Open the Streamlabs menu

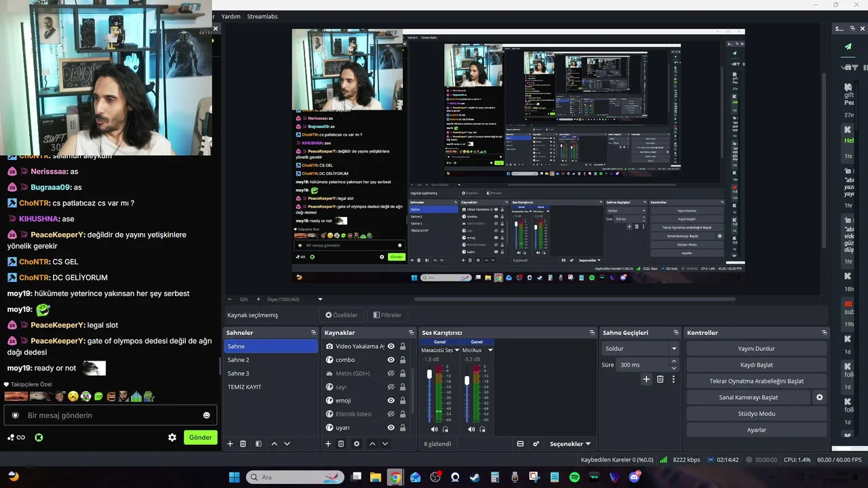262,16
